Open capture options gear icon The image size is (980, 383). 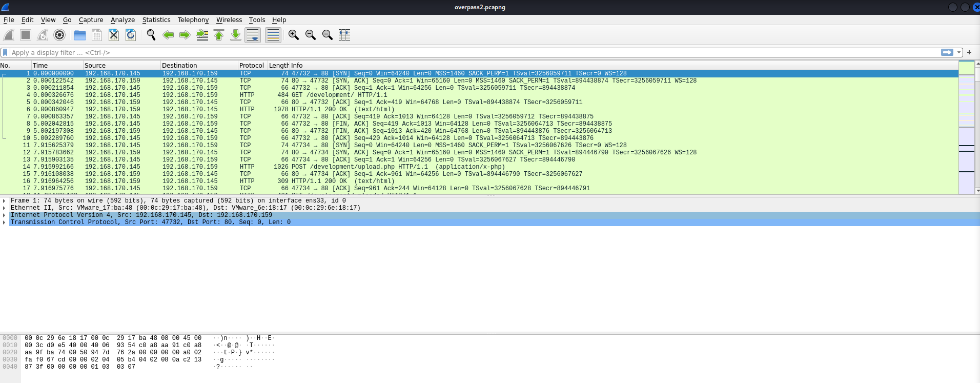point(59,35)
